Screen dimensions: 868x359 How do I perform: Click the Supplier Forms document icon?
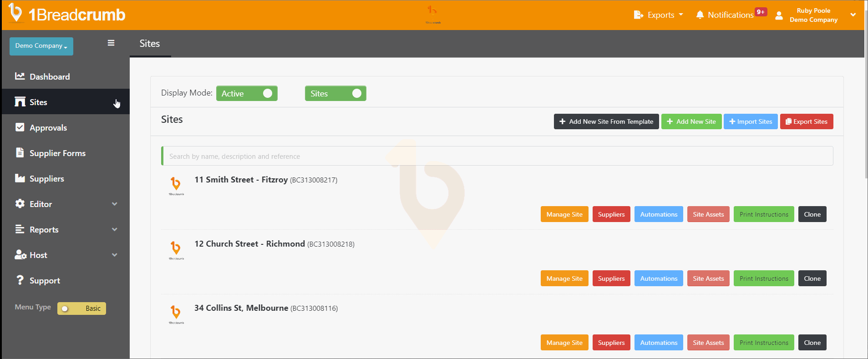(x=20, y=153)
